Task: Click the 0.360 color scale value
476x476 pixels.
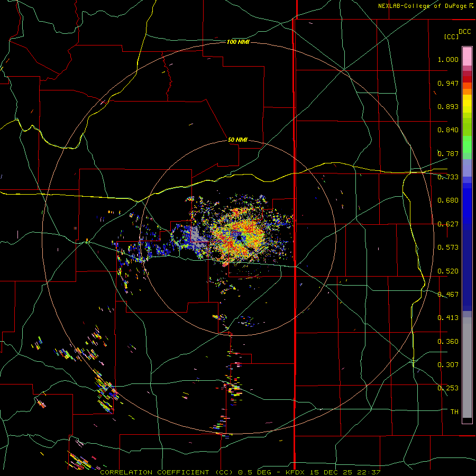Action: (x=448, y=342)
